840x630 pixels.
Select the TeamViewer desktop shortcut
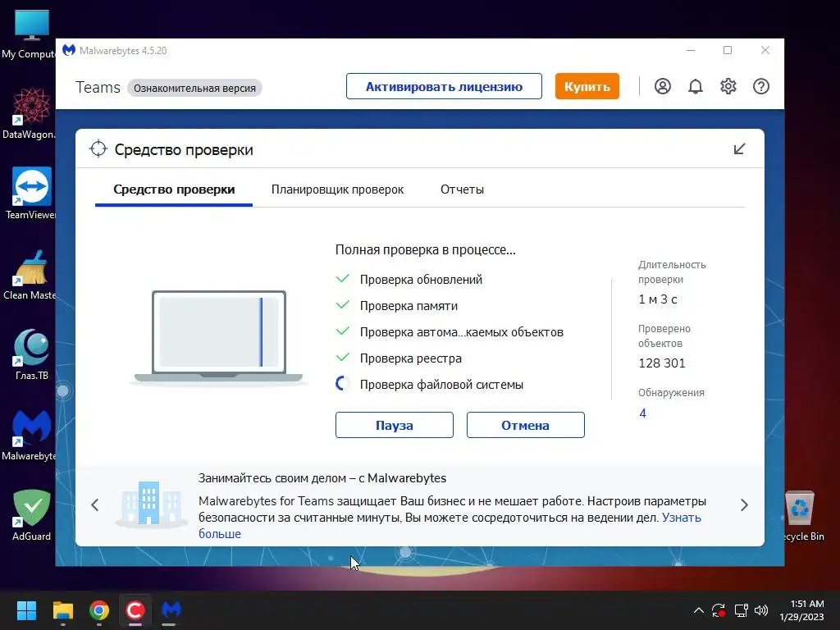[30, 194]
